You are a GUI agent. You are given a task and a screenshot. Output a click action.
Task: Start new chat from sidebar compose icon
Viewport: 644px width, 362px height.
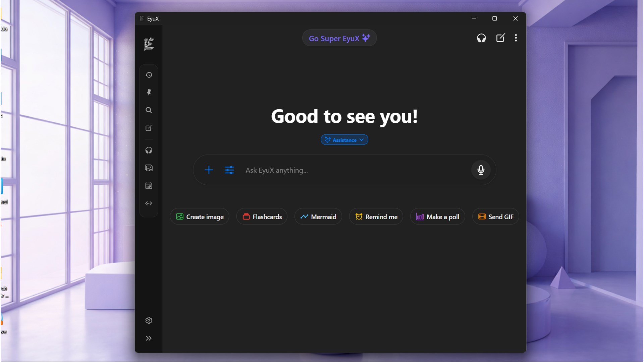pyautogui.click(x=149, y=128)
